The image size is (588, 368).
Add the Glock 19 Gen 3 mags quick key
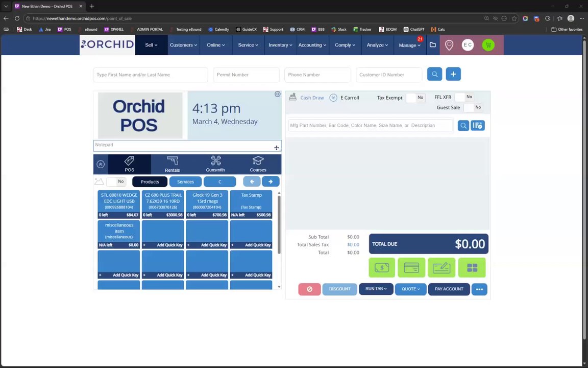(x=207, y=204)
